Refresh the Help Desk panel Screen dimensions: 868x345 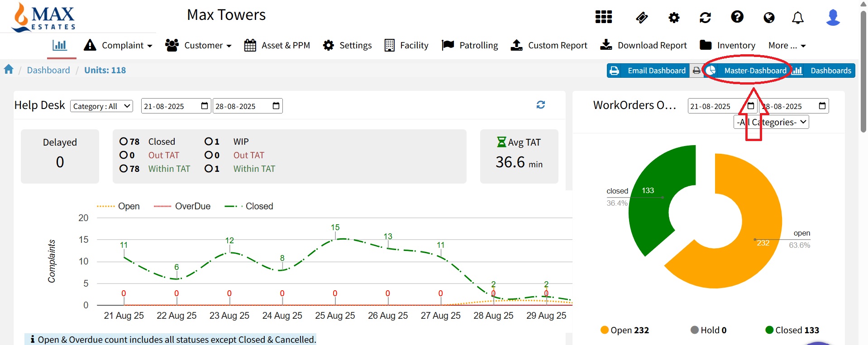pos(540,105)
